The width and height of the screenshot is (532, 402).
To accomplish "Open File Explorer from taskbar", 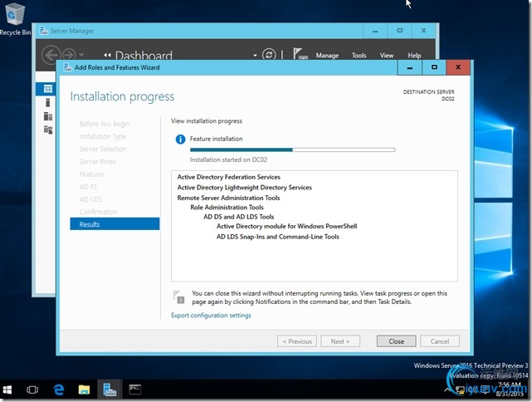I will click(84, 390).
